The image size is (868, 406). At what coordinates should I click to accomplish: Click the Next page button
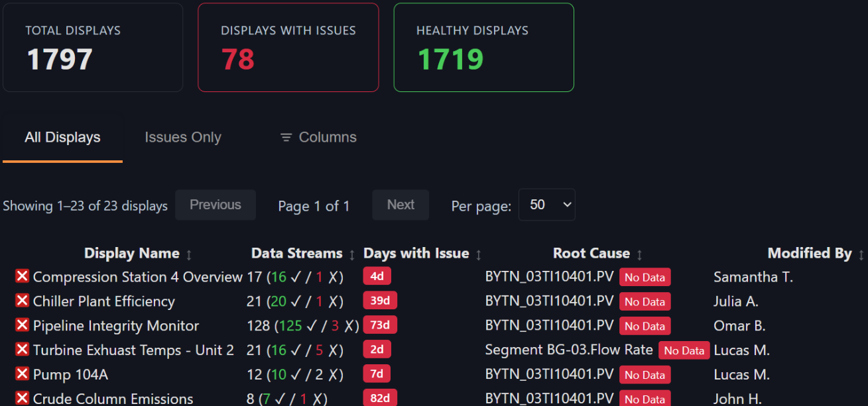click(401, 205)
